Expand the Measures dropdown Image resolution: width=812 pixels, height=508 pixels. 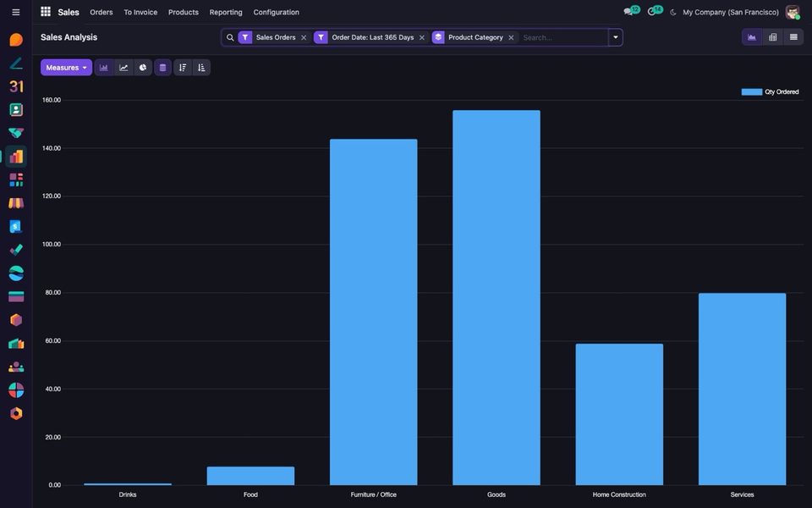tap(66, 68)
